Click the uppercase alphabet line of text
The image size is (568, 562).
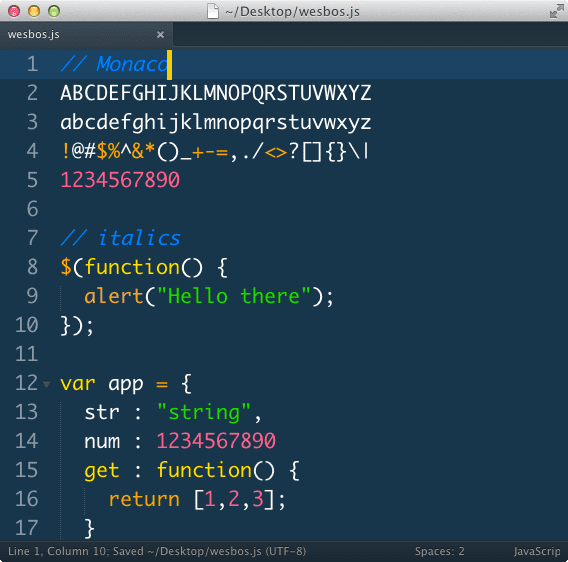(216, 93)
